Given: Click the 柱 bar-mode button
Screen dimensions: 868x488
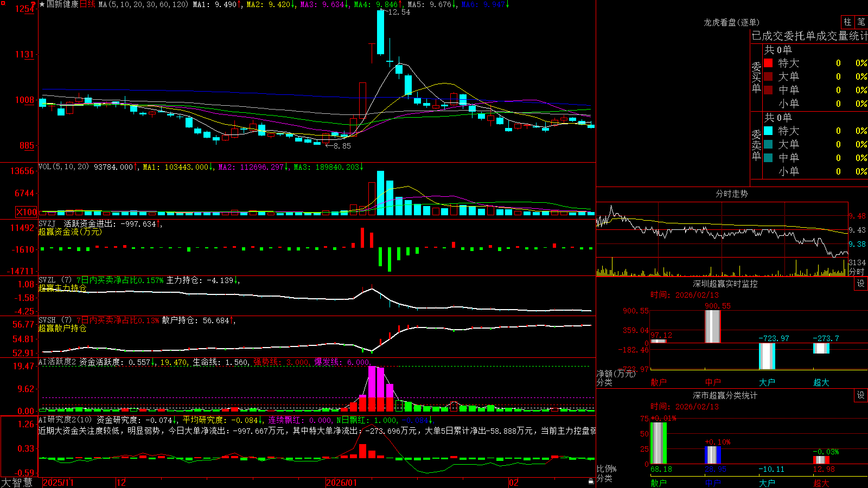Looking at the screenshot, I should (x=847, y=22).
